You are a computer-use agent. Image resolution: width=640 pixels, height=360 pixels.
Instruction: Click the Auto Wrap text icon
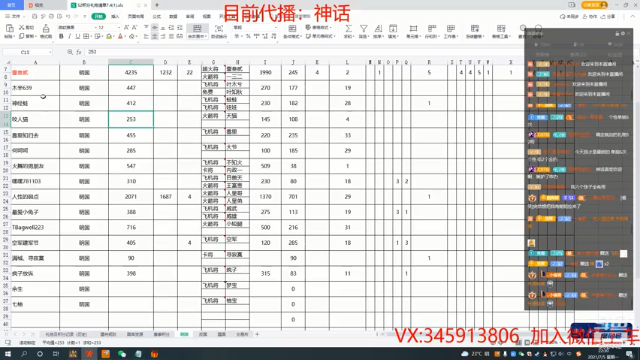(219, 29)
